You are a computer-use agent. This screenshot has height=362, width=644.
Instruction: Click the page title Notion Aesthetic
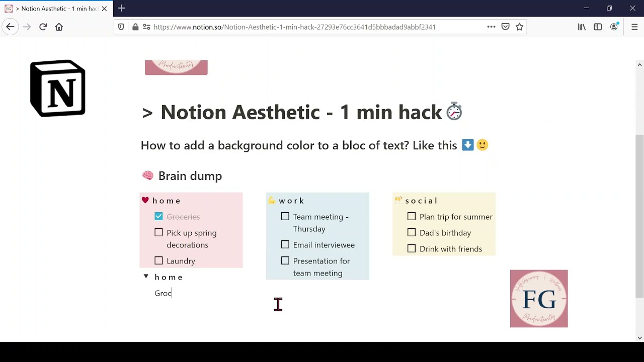[301, 112]
